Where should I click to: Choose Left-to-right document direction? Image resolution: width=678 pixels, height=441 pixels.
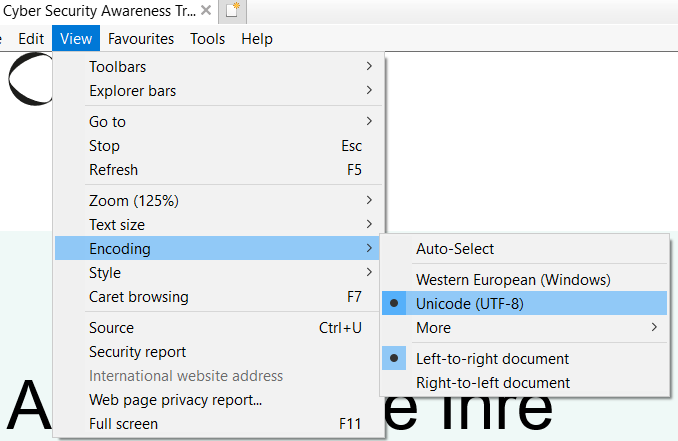[492, 358]
